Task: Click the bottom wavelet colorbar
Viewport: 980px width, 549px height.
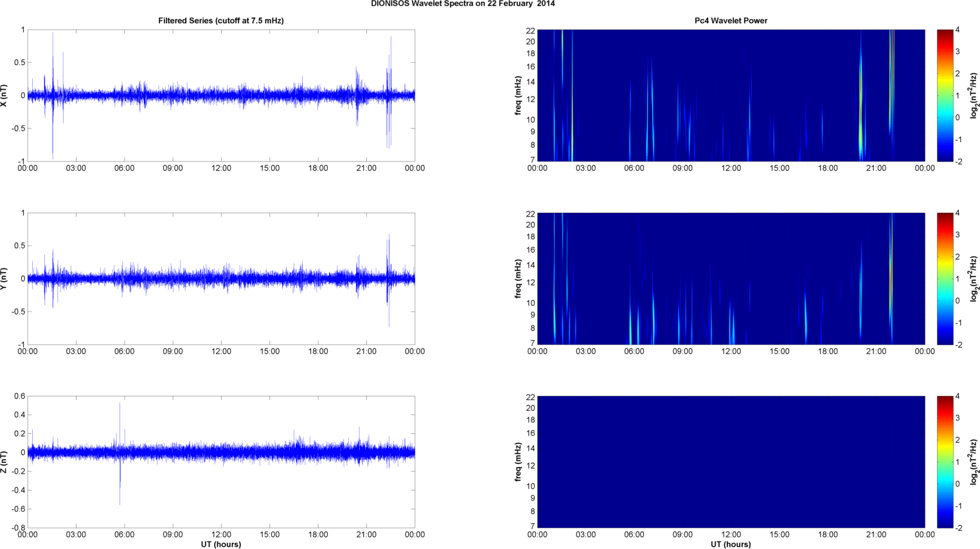Action: [945, 462]
